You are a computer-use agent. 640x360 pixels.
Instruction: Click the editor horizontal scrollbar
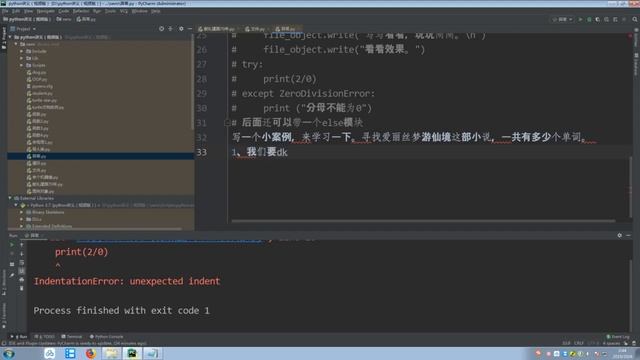click(x=423, y=221)
